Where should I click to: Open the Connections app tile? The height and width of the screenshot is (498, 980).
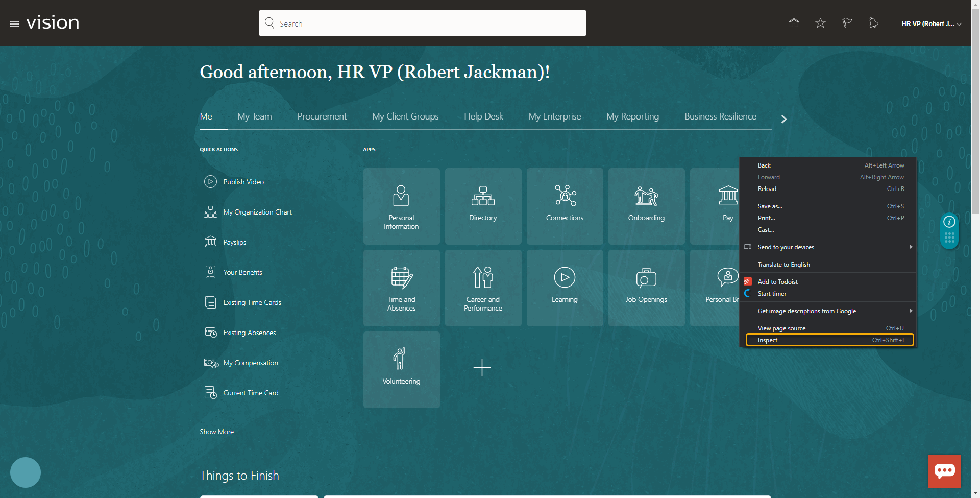(x=565, y=206)
